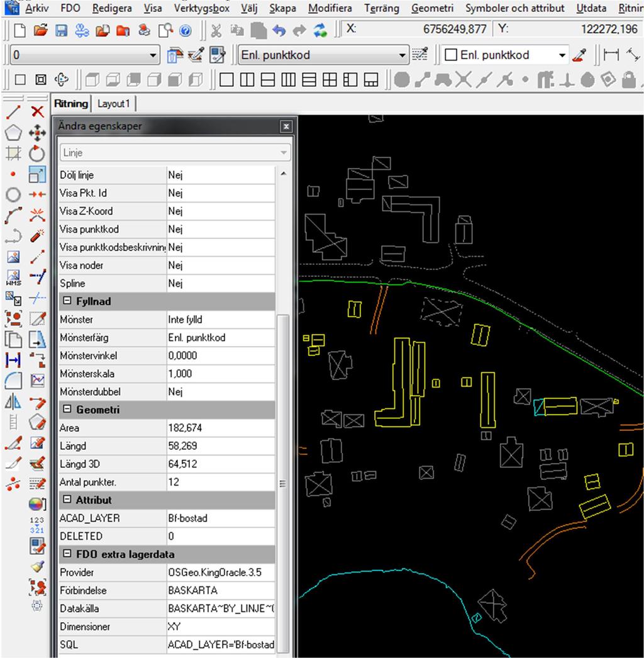Select the Copy tool with two pages
Screen dimensions: 644x658
[x=13, y=340]
